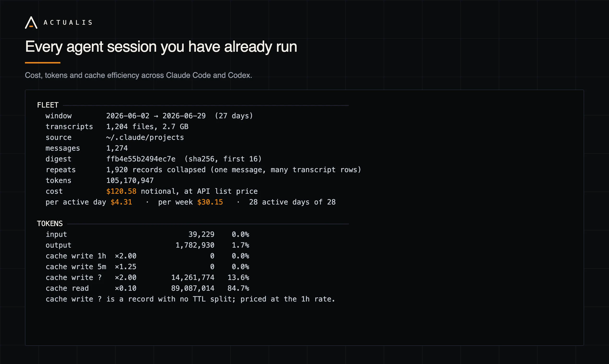Click the "cache write ?" label in the 14,261,774 row
This screenshot has width=609, height=364.
74,278
